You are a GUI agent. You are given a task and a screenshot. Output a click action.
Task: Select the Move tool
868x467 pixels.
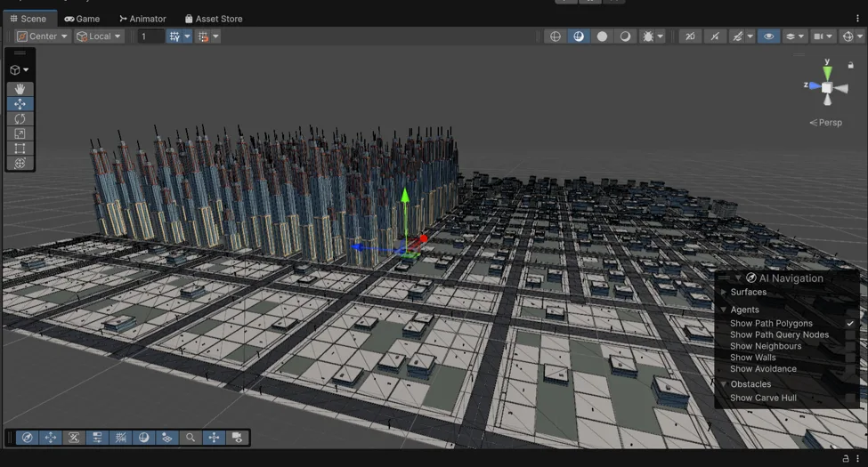point(20,104)
